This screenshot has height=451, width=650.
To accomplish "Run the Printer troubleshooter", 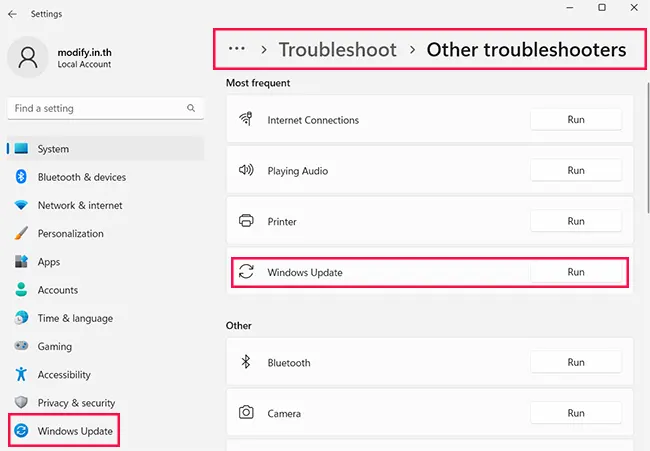I will (x=575, y=221).
